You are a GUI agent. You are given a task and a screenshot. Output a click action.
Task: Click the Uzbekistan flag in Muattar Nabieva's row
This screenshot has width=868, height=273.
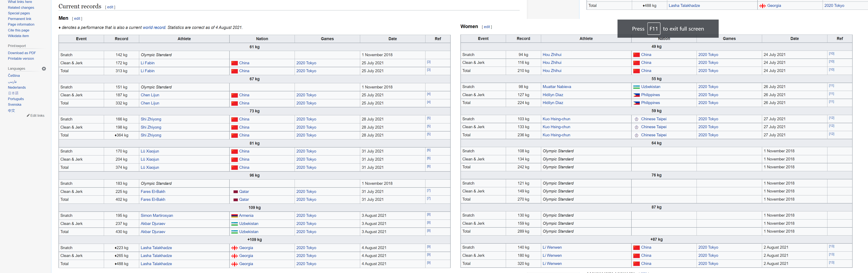(x=636, y=87)
